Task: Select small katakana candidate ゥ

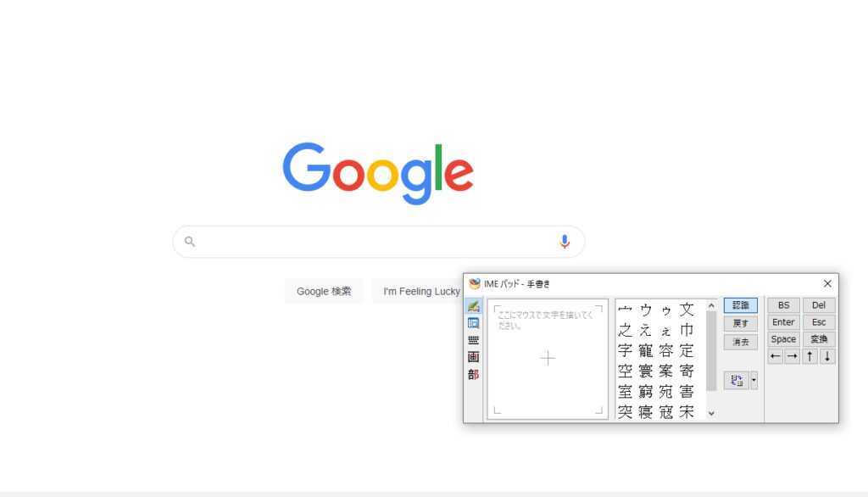Action: click(666, 310)
